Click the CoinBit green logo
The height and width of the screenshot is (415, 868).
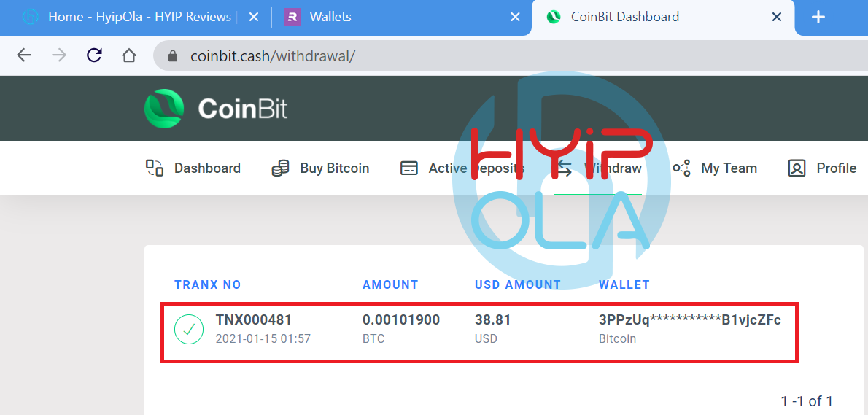click(164, 109)
